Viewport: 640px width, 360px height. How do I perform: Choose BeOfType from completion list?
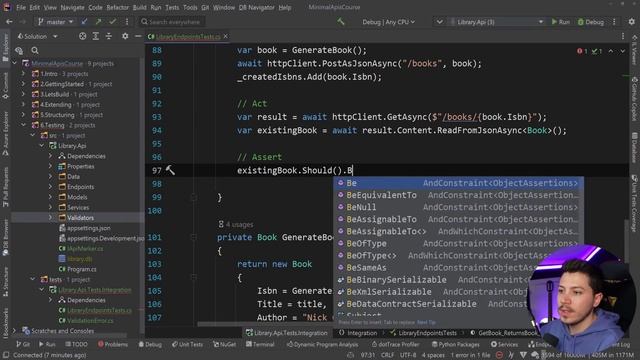coord(458,244)
